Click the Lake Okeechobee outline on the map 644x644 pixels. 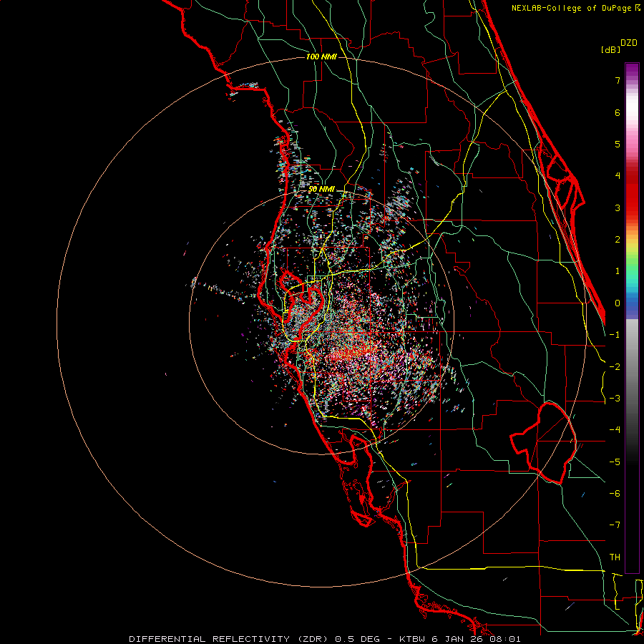click(543, 443)
